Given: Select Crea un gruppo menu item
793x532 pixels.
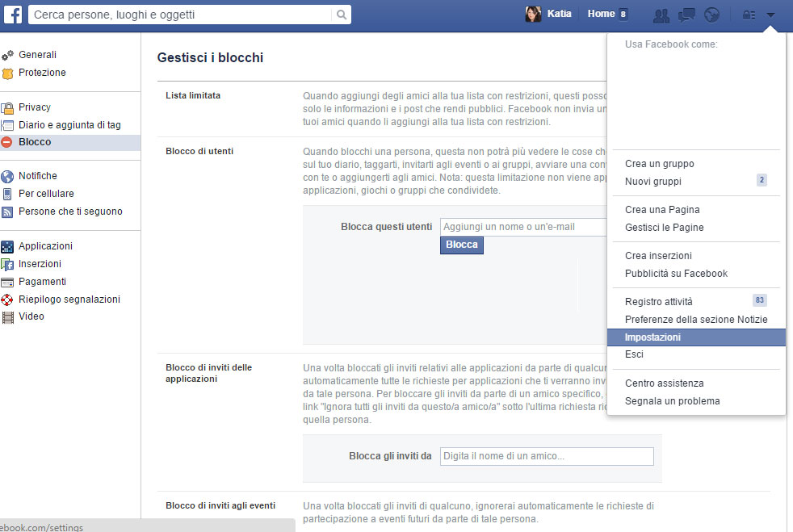Looking at the screenshot, I should [x=660, y=164].
